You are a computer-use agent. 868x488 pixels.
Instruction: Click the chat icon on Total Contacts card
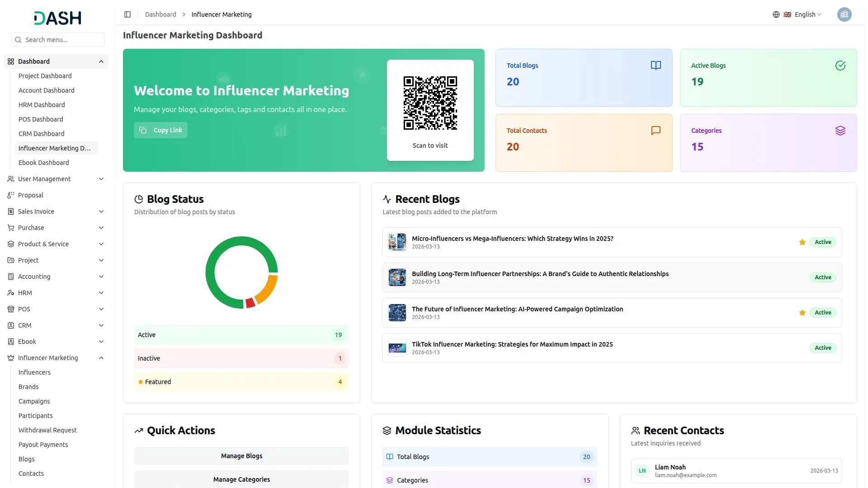[x=656, y=131]
